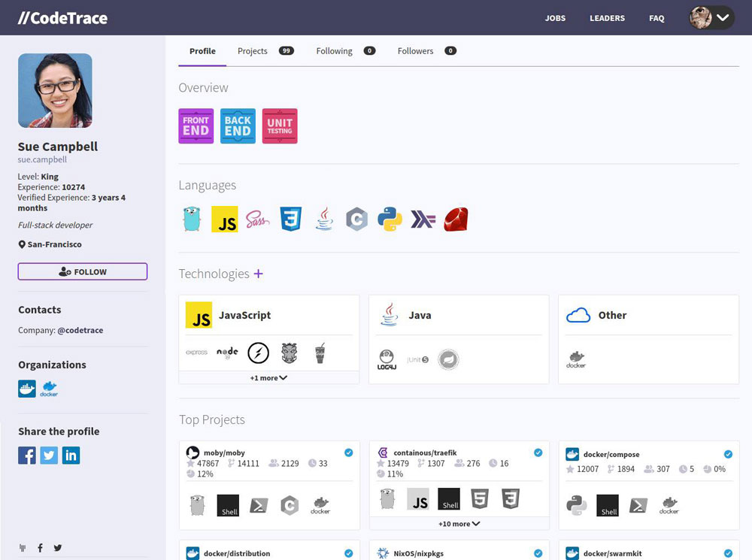Click the star count 47867 on moby/moby
The width and height of the screenshot is (752, 560).
pos(208,464)
